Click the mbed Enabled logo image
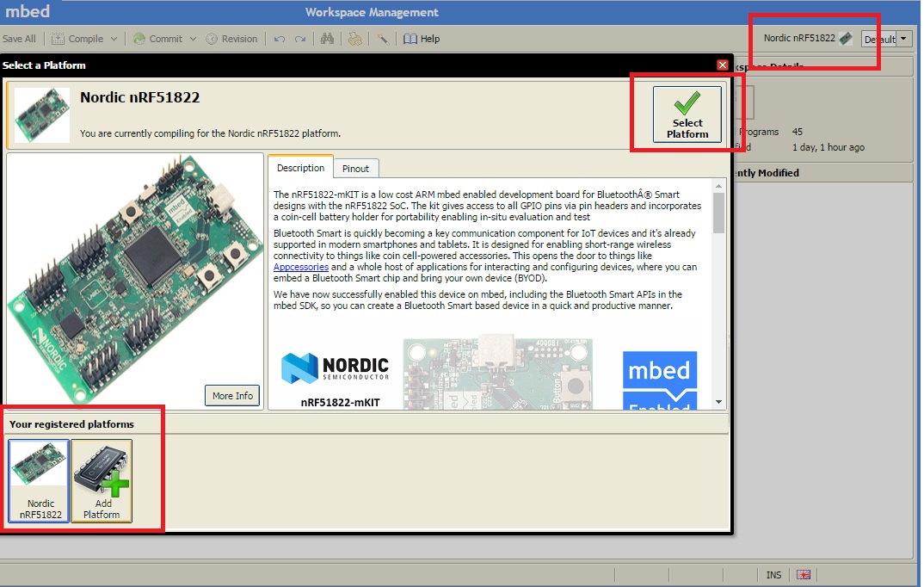 coord(659,380)
